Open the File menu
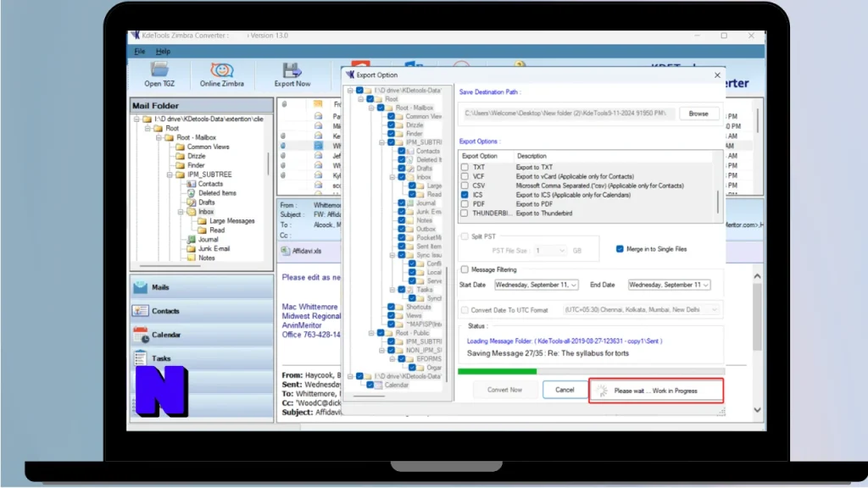This screenshot has width=868, height=488. coord(140,52)
